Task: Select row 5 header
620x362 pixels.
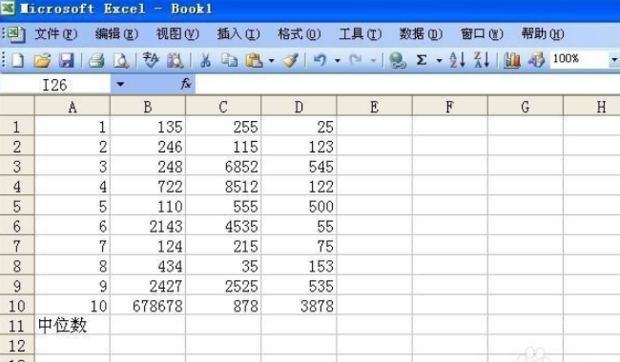Action: (17, 206)
